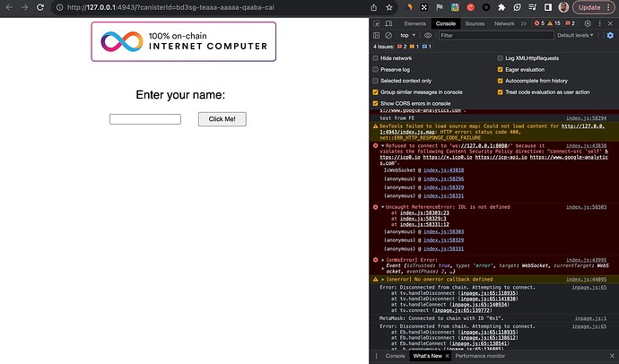Click the name input field
The image size is (619, 364).
click(x=145, y=119)
